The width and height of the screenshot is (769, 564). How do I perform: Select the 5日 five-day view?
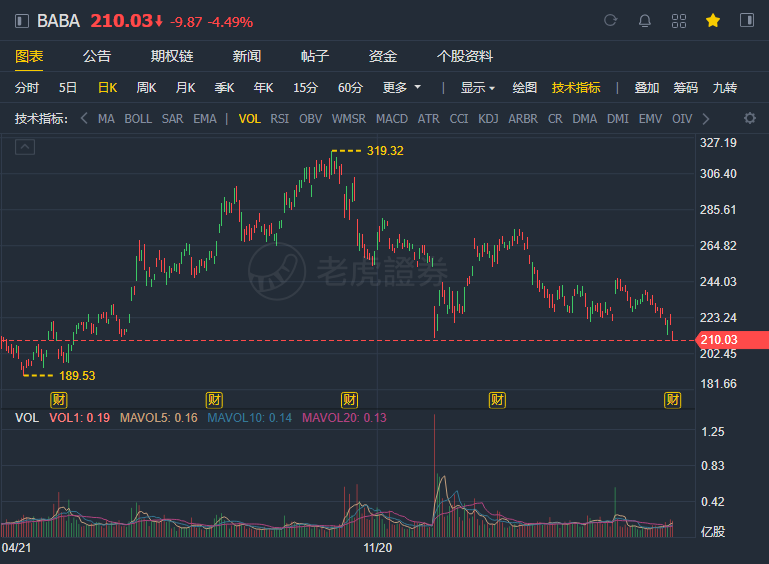click(68, 88)
